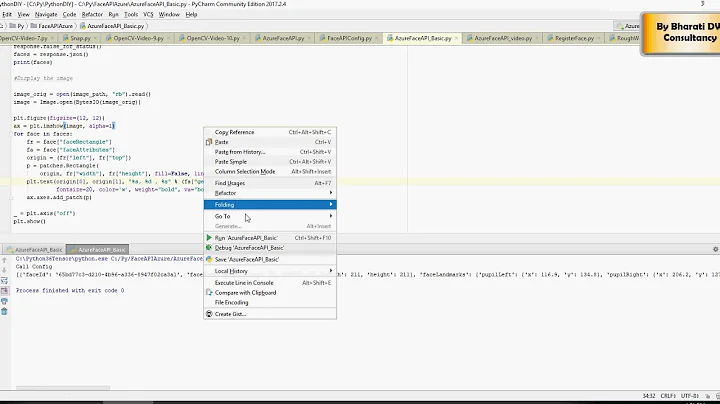Switch to the OpenCV-Video-9.py tab

(x=139, y=38)
